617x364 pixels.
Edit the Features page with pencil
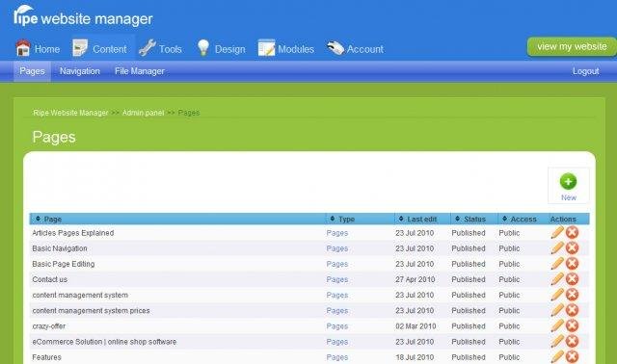(557, 356)
